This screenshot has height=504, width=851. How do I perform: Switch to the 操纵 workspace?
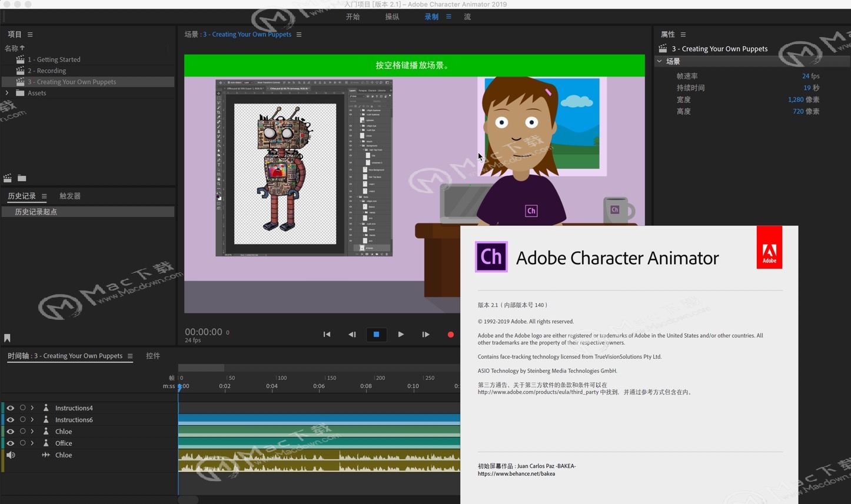[392, 16]
